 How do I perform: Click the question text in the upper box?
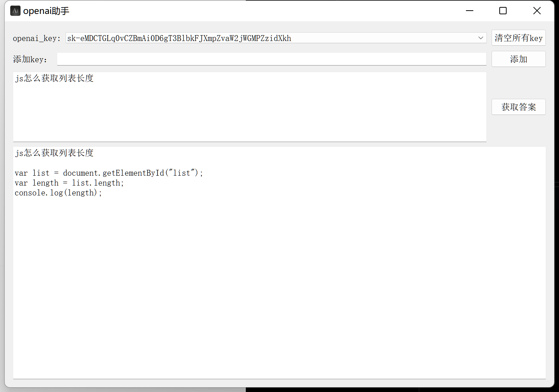54,78
